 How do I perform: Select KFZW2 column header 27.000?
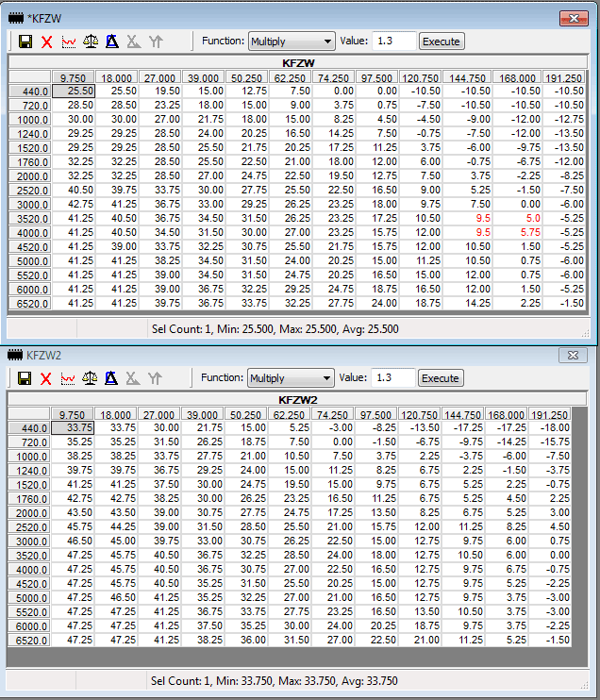tap(158, 414)
